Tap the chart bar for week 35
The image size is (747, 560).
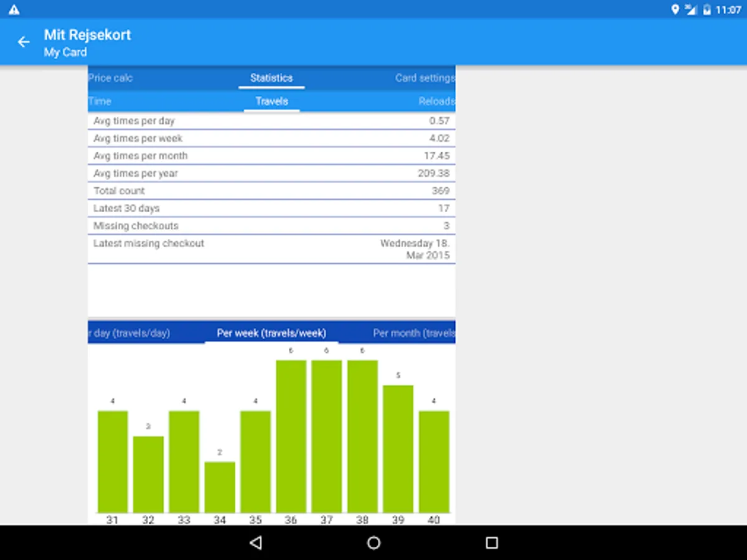pyautogui.click(x=255, y=462)
